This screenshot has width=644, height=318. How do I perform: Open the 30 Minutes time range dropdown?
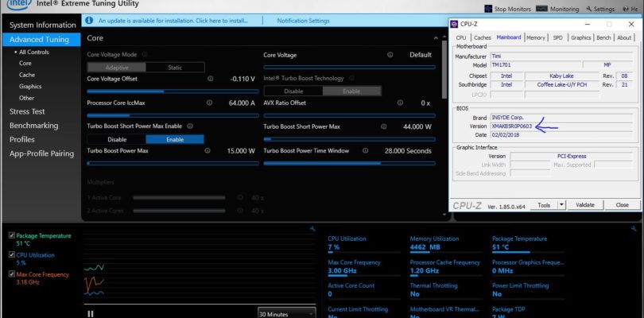coord(287,313)
